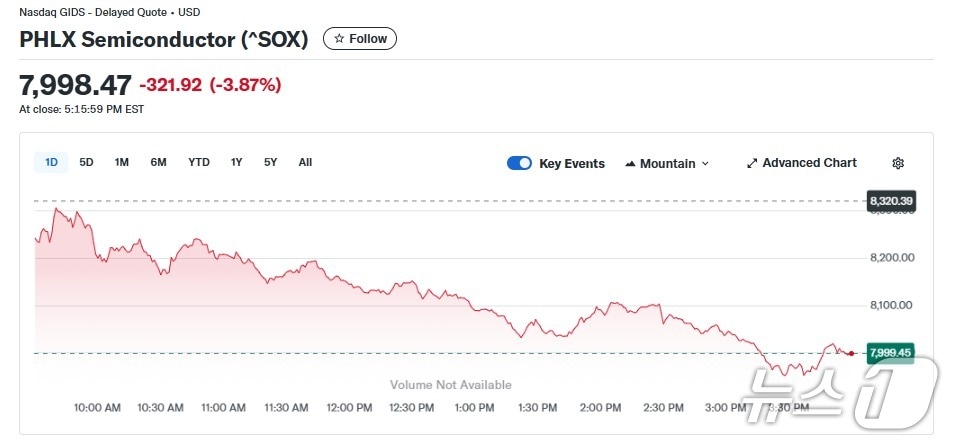This screenshot has height=444, width=953.
Task: Click the Advanced Chart expand arrows icon
Action: point(752,163)
